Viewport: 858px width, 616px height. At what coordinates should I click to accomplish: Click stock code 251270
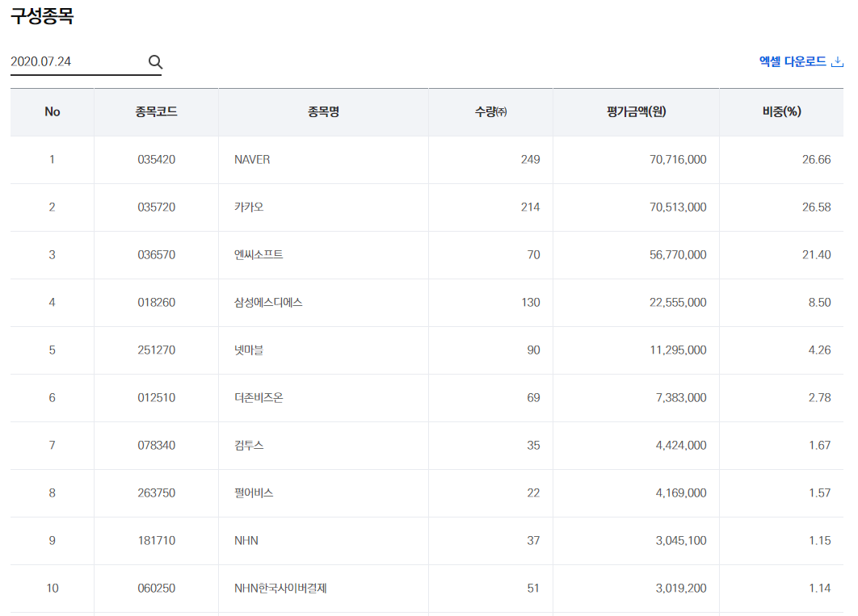click(157, 350)
